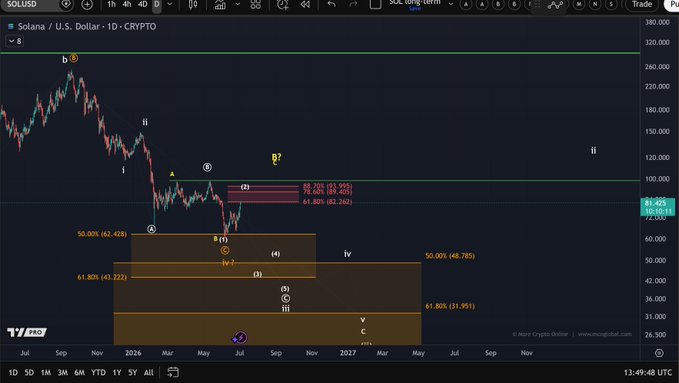Image resolution: width=679 pixels, height=383 pixels.
Task: Click the Solana / U.S. Dollar chart title
Action: pos(87,26)
